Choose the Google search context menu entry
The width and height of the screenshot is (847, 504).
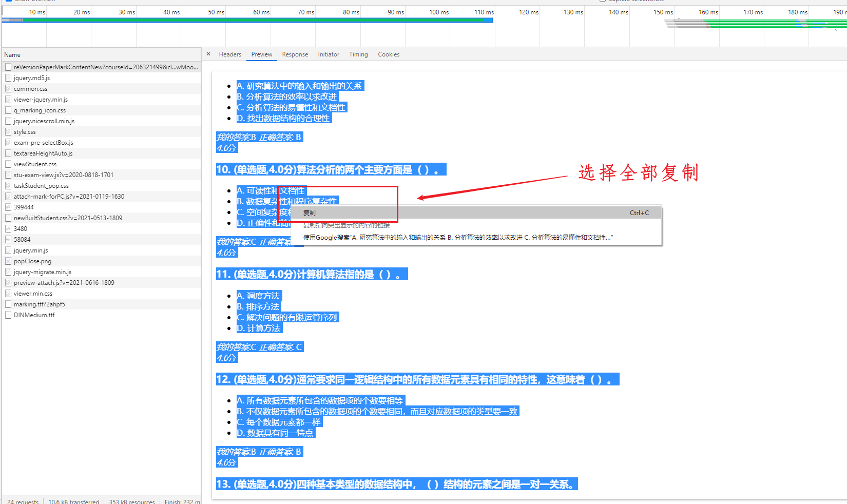click(476, 238)
